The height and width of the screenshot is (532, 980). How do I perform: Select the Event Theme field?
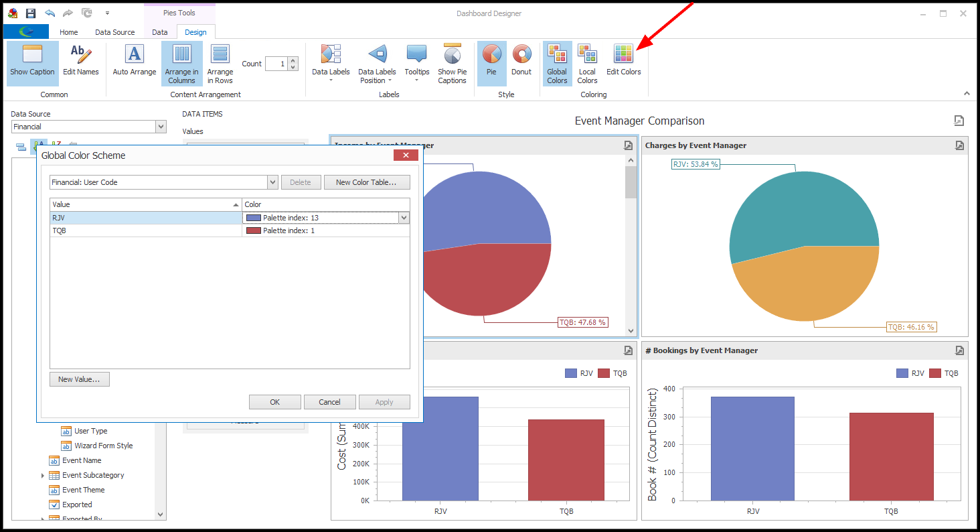(83, 490)
